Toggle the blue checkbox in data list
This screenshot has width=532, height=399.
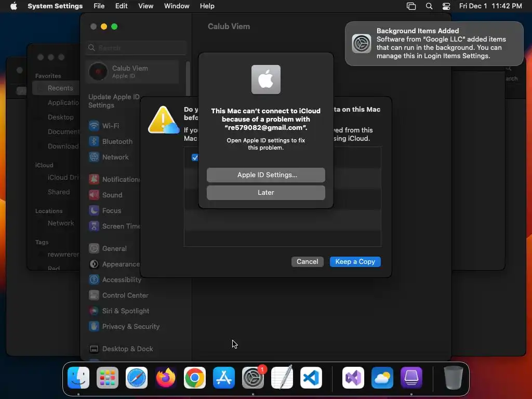tap(195, 157)
